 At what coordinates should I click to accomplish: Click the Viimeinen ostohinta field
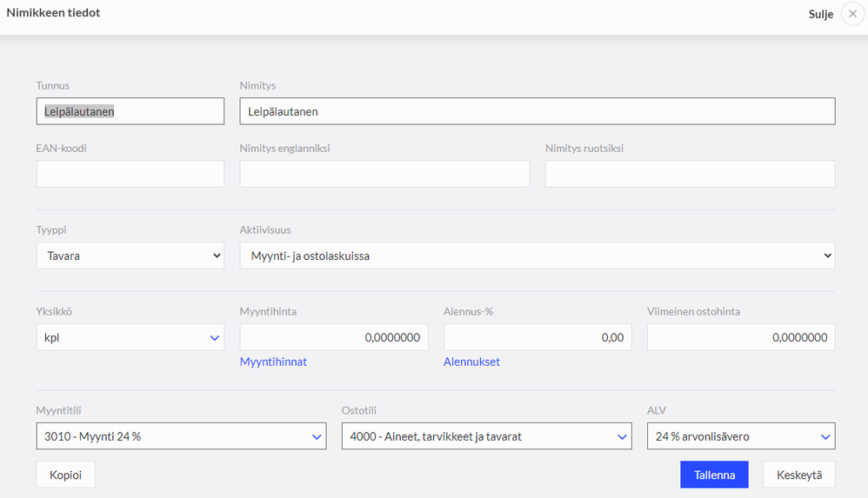[741, 337]
